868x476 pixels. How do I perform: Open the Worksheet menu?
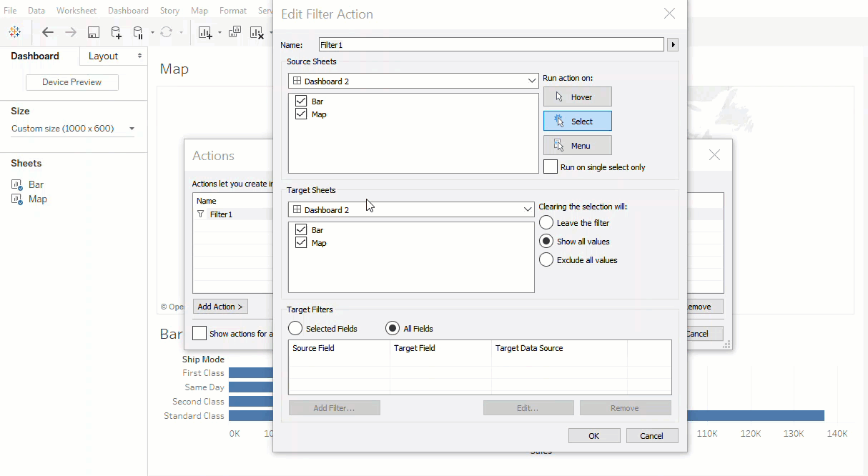(x=77, y=11)
